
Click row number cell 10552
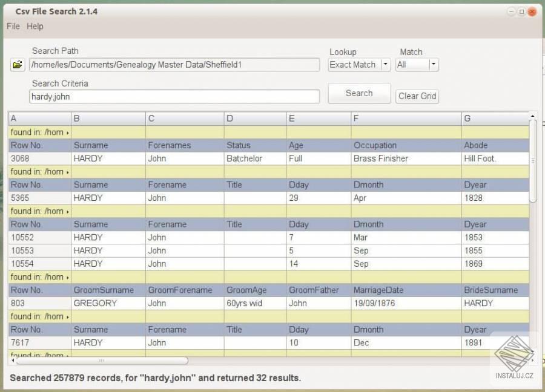pyautogui.click(x=39, y=238)
